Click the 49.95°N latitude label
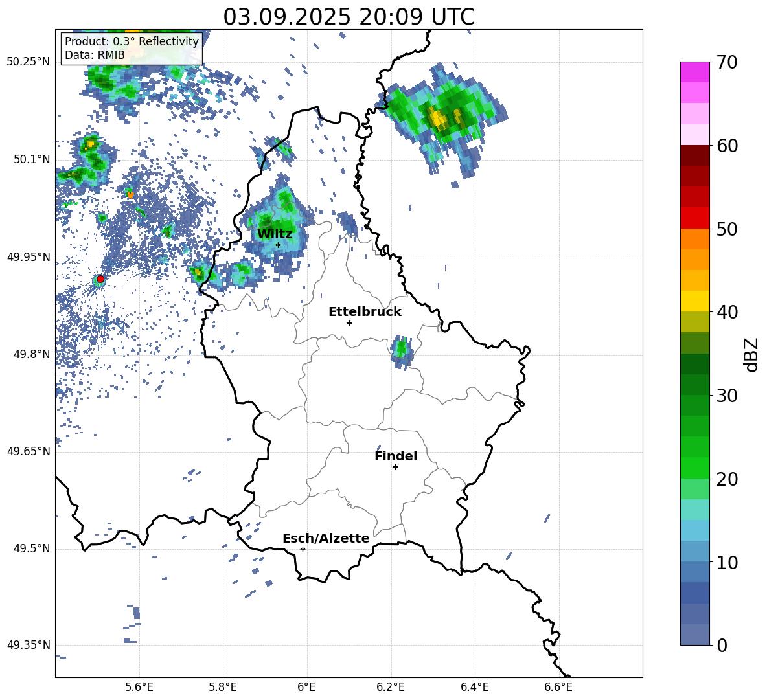The height and width of the screenshot is (700, 767). pos(29,256)
